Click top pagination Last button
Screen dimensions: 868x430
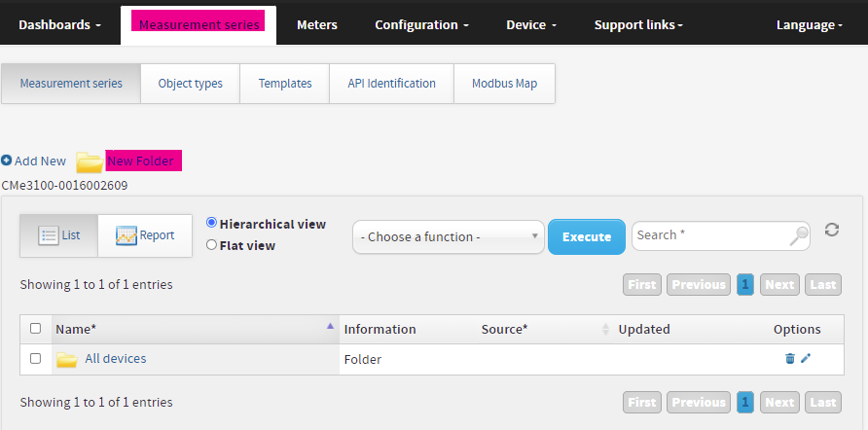coord(823,284)
